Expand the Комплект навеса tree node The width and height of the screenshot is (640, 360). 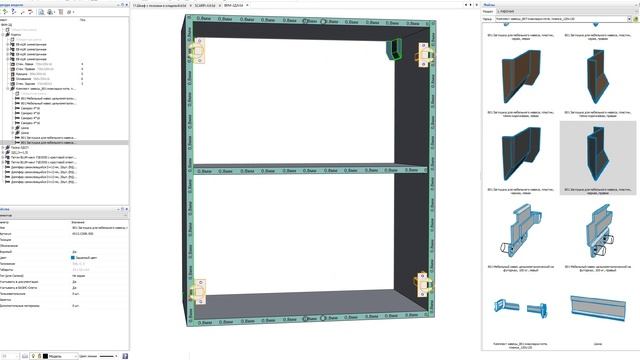(8, 89)
